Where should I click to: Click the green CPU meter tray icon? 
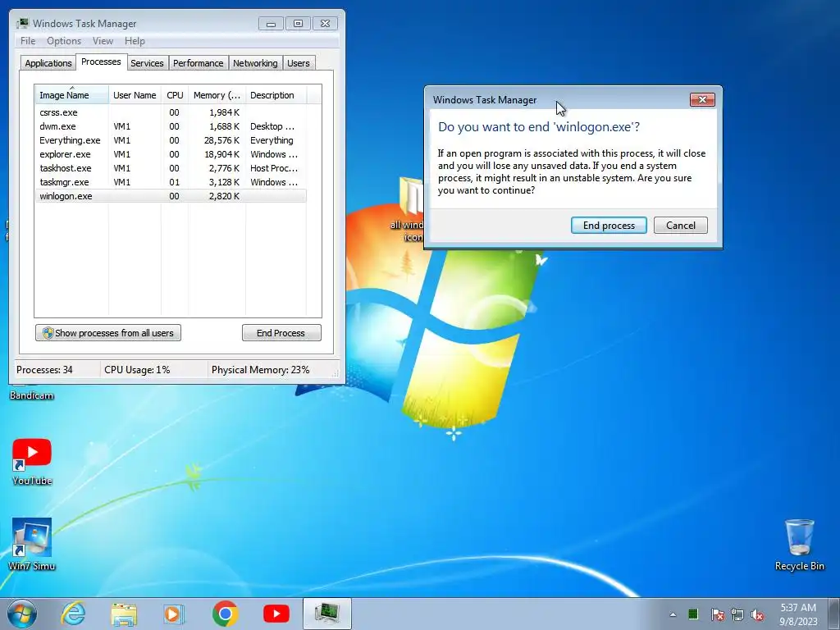coord(693,614)
